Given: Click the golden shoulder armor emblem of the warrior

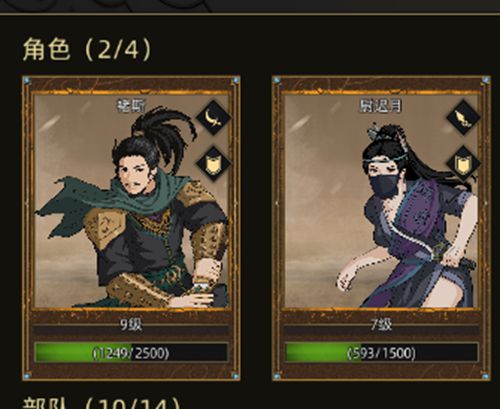Looking at the screenshot, I should (106, 226).
